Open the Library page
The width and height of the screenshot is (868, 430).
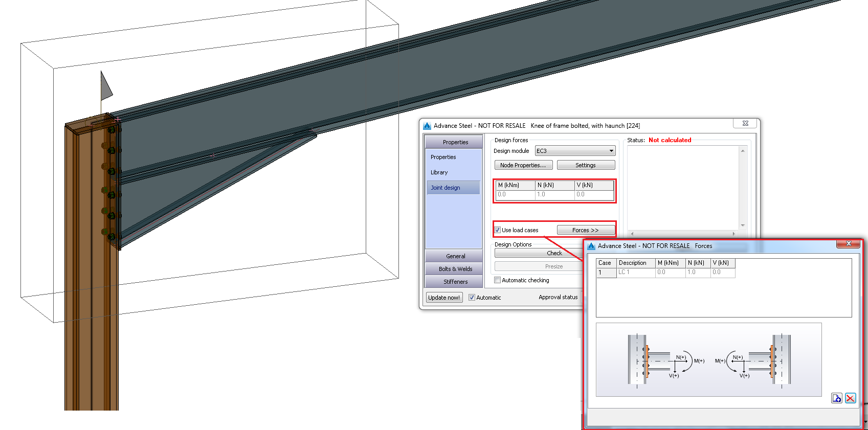tap(439, 172)
